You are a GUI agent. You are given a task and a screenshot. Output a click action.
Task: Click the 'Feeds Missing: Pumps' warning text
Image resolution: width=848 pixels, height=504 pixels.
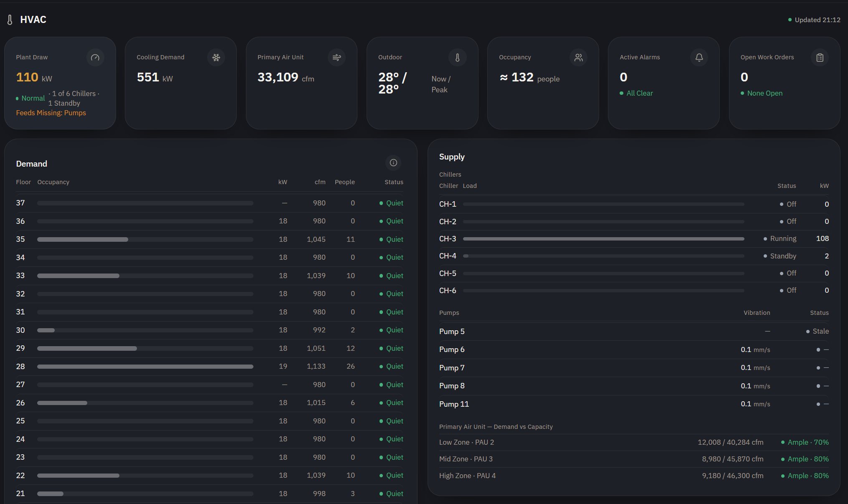(x=51, y=113)
